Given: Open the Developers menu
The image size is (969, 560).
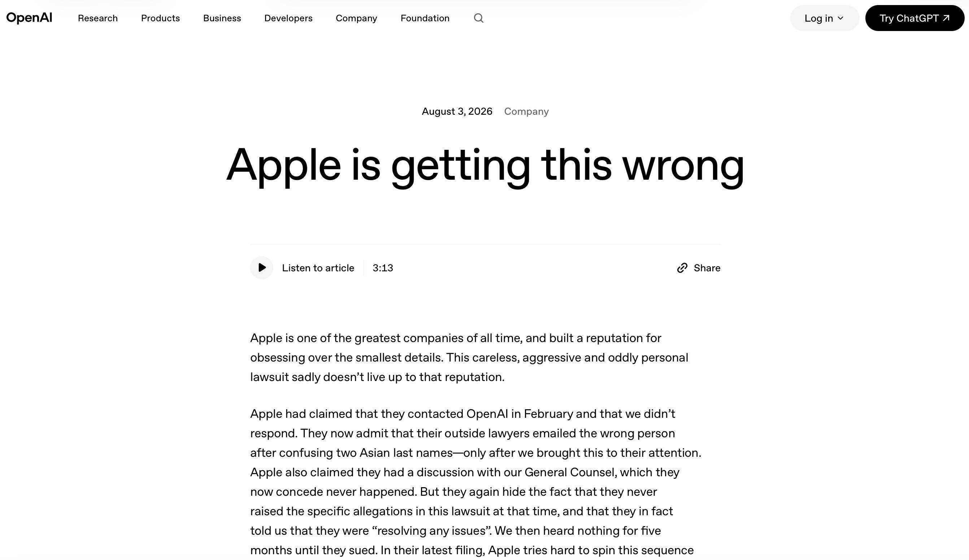Looking at the screenshot, I should [x=288, y=18].
